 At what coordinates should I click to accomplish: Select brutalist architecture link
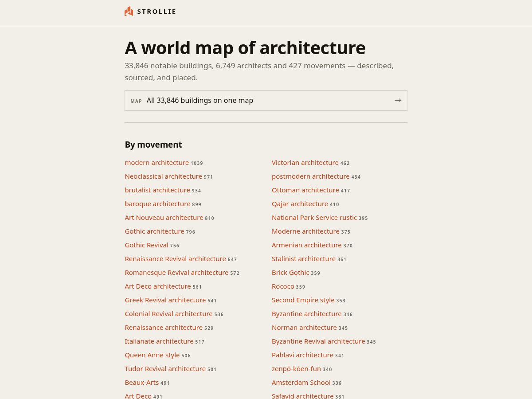(x=157, y=190)
